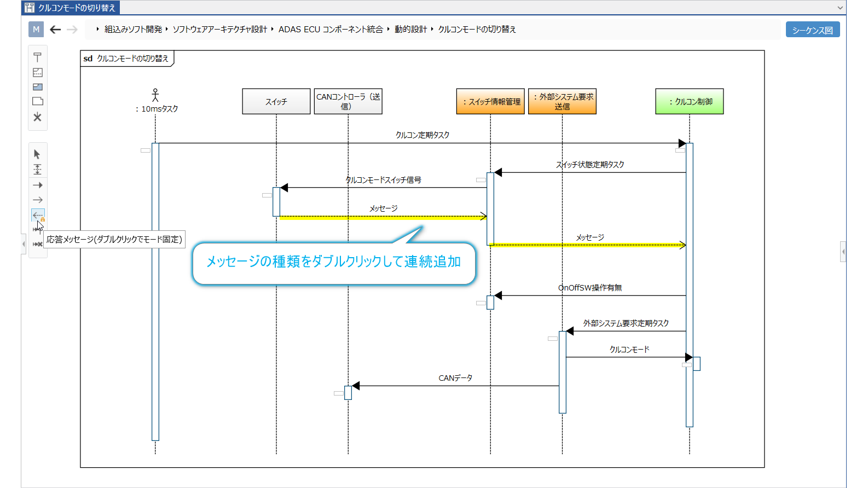Open the シーケンス図 diagram type button

tap(812, 30)
